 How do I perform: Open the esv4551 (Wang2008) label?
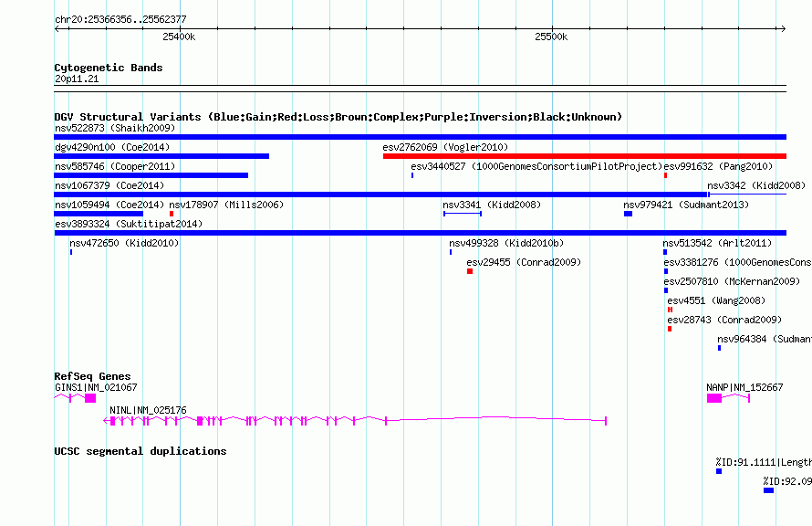click(715, 300)
